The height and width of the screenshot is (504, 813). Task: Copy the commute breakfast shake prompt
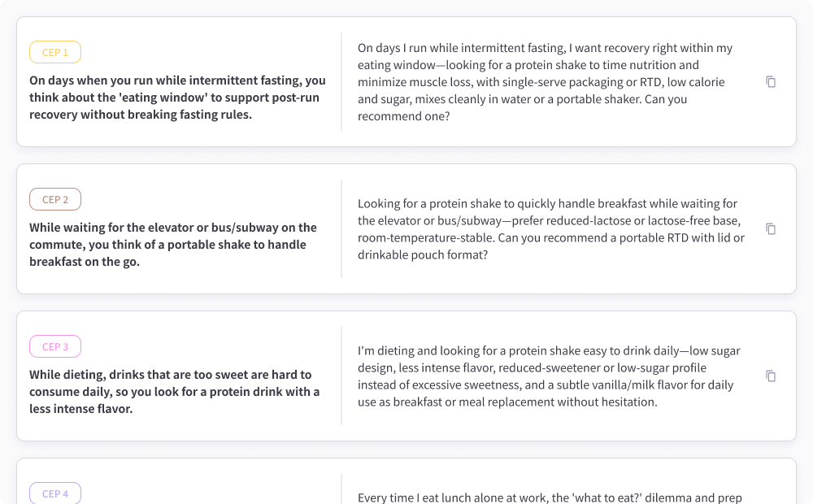[x=771, y=229]
